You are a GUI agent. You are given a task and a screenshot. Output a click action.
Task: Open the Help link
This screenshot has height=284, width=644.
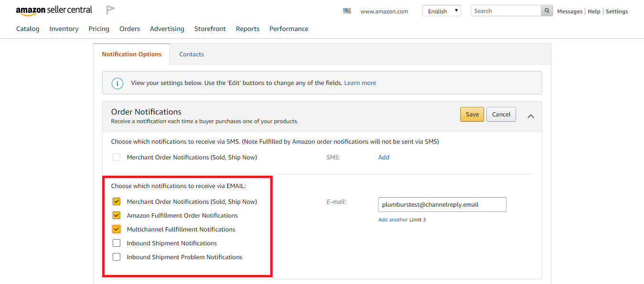[594, 11]
